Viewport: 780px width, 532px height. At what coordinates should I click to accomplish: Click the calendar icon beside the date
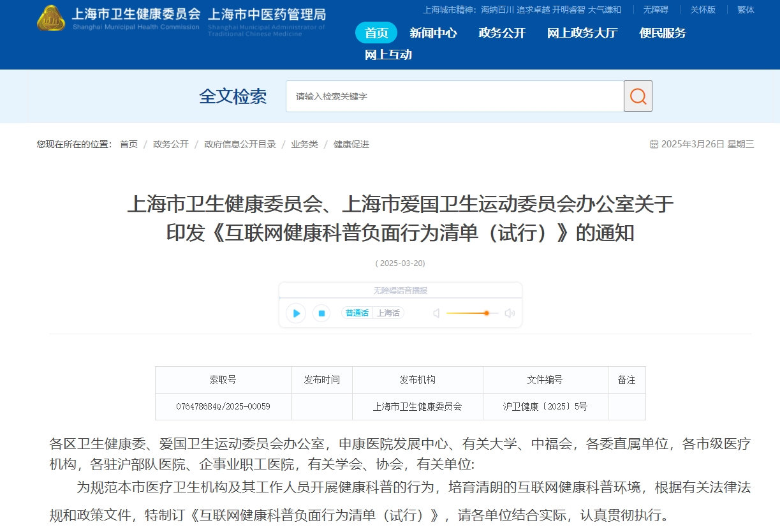654,144
